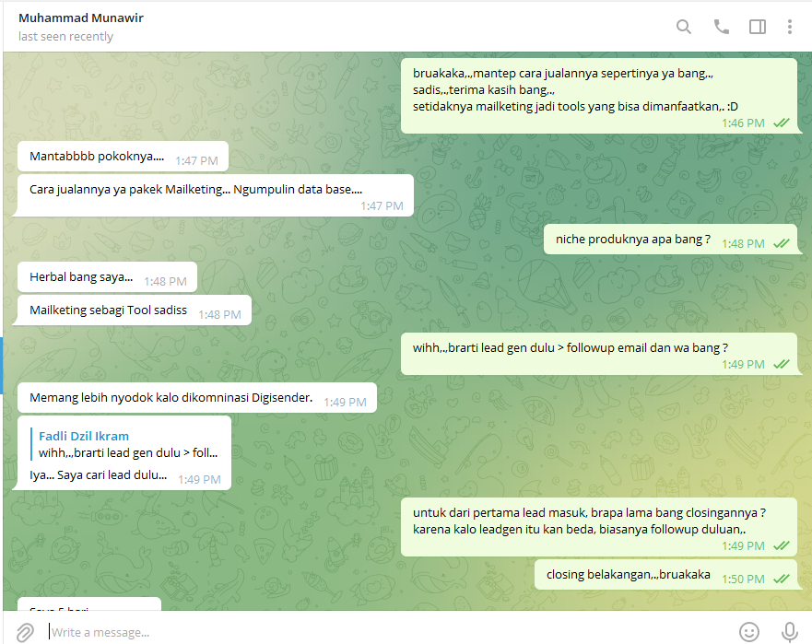The width and height of the screenshot is (812, 644).
Task: Toggle the right info side panel
Action: pyautogui.click(x=758, y=27)
